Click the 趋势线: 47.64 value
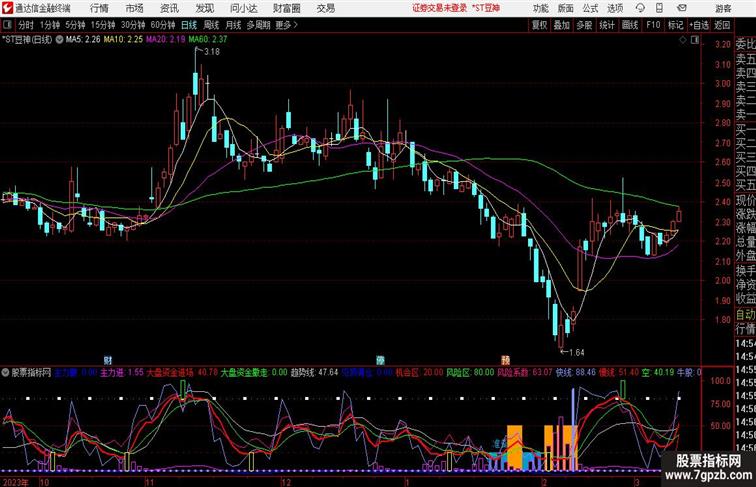The width and height of the screenshot is (756, 487). click(x=314, y=372)
